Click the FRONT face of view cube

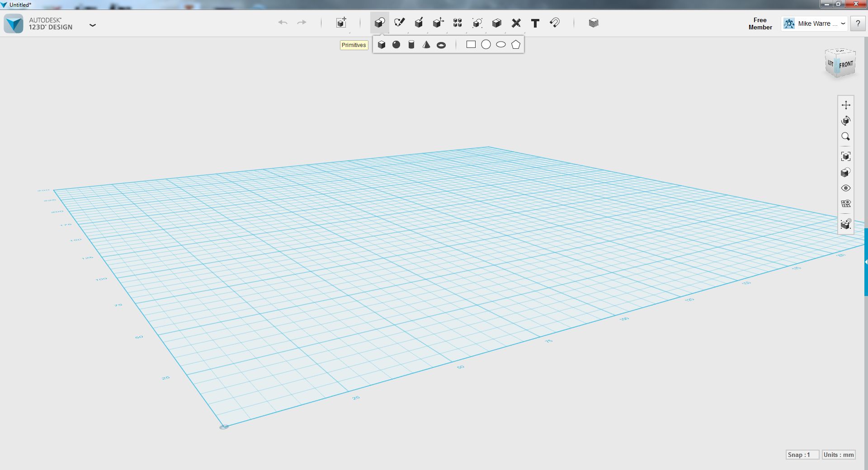coord(846,65)
